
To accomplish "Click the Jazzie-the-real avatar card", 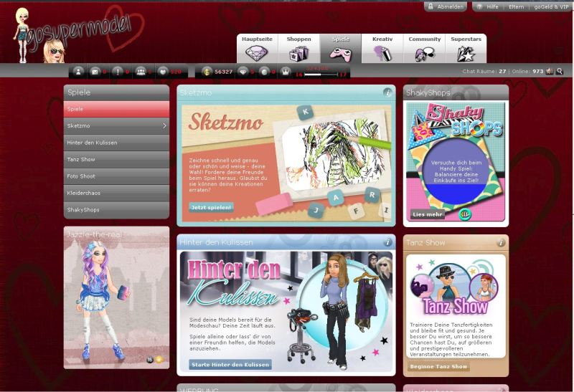I will (116, 297).
